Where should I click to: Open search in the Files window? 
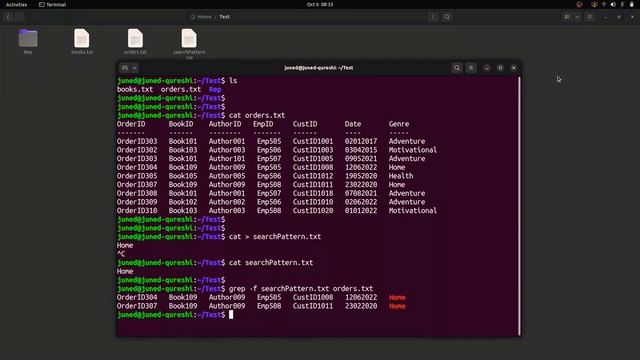(447, 17)
